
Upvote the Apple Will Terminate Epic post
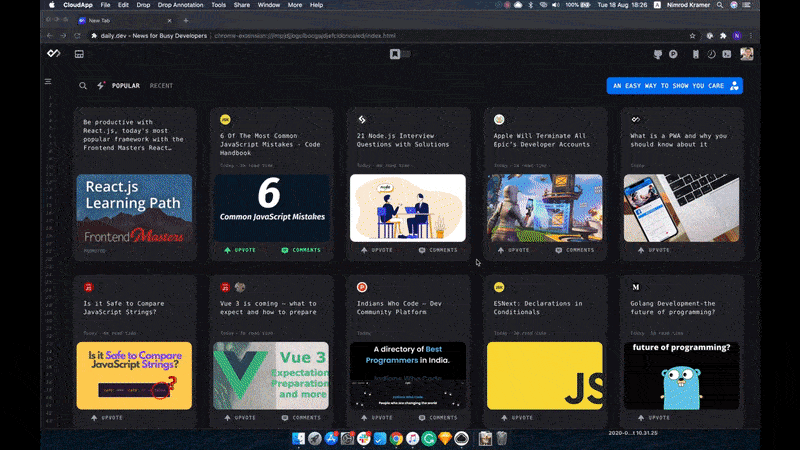[513, 250]
